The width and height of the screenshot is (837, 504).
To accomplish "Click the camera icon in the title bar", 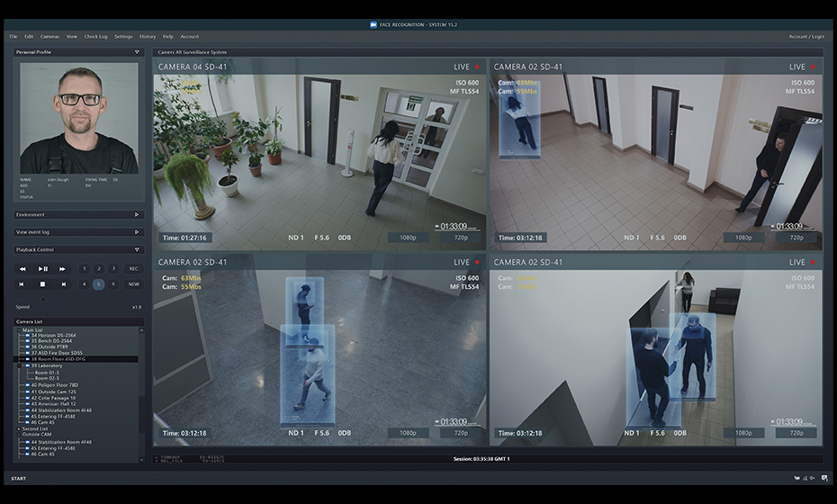I will click(x=373, y=24).
